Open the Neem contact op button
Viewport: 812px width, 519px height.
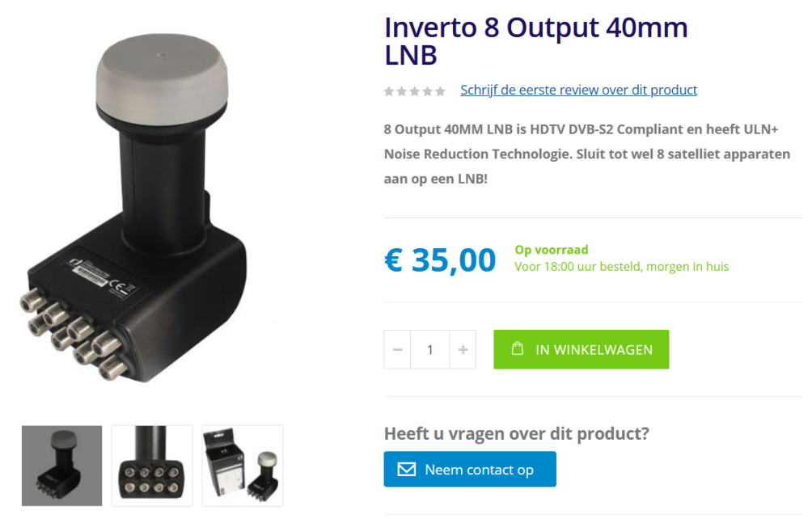tap(470, 470)
